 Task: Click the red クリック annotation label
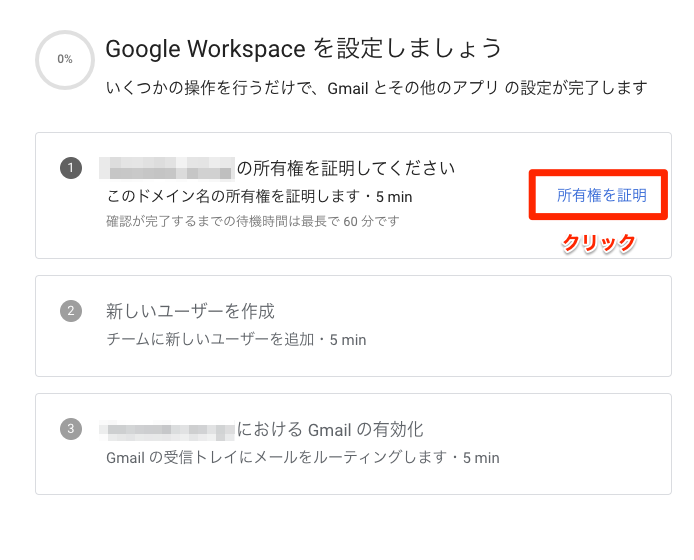pos(599,243)
